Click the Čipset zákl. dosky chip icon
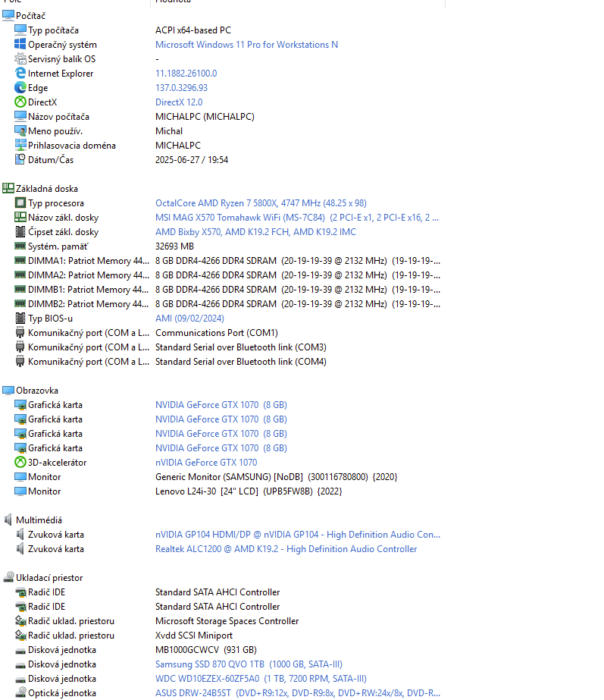Screen dimensions: 604x700 click(x=20, y=232)
